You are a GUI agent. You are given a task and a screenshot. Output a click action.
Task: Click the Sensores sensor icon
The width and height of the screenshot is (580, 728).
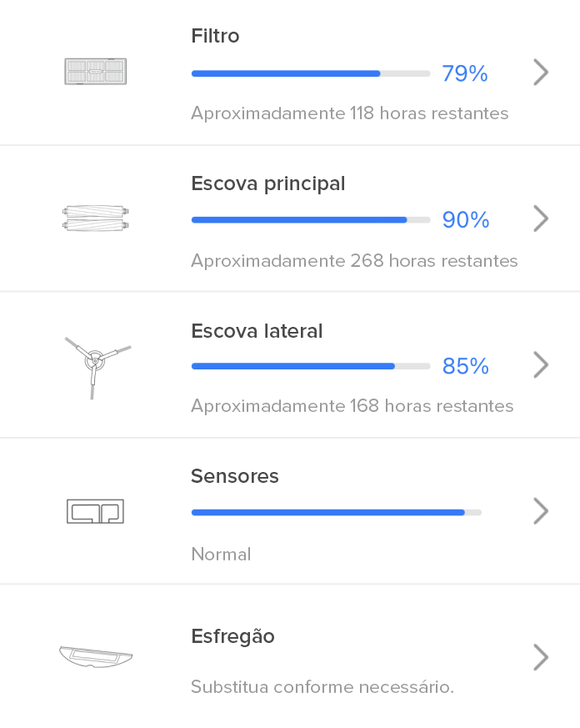point(95,510)
